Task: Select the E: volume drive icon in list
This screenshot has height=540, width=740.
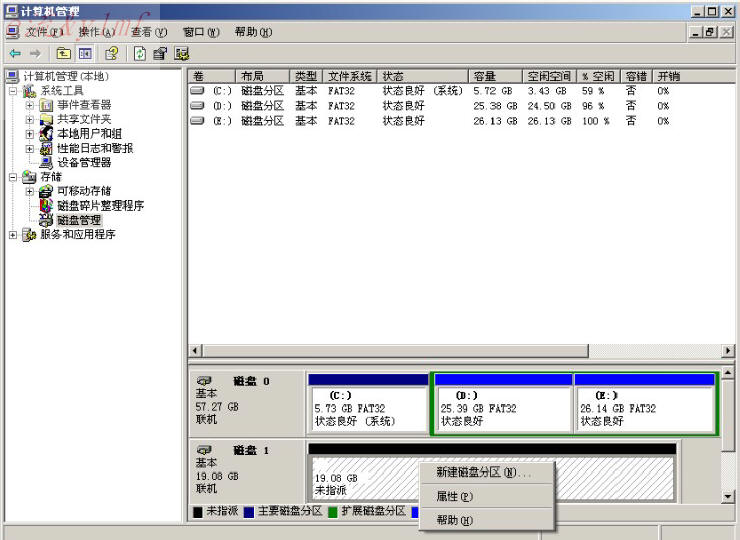Action: (197, 121)
